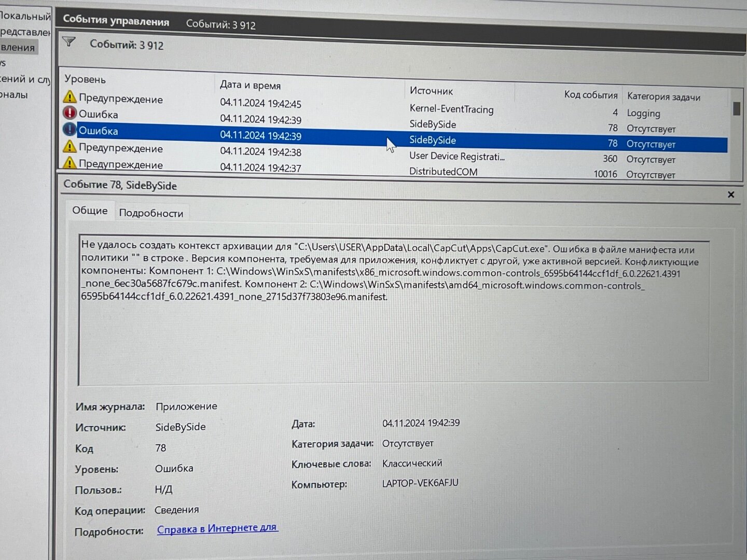Click the Приложение log name value
Screen dimensions: 747x560
pos(186,407)
